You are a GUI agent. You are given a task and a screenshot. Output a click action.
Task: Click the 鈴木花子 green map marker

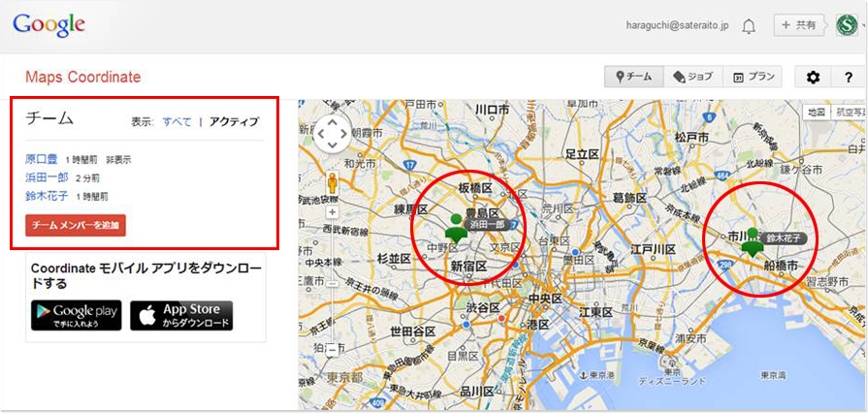point(753,242)
